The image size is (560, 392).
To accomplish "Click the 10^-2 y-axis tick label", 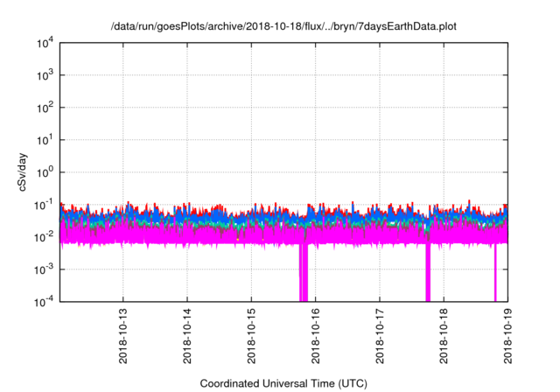I will coord(44,237).
